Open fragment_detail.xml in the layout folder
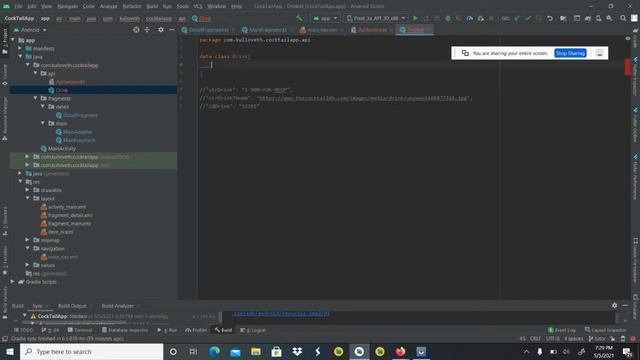640x360 pixels. (70, 215)
